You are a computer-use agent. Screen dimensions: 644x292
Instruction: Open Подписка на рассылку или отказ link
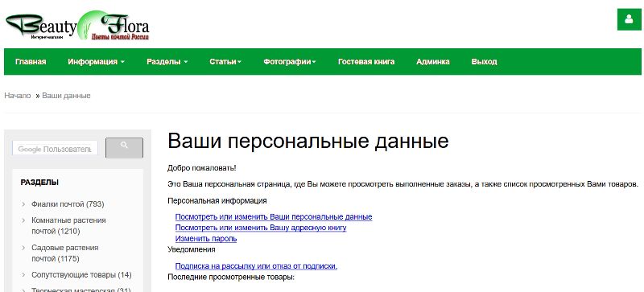click(x=256, y=266)
